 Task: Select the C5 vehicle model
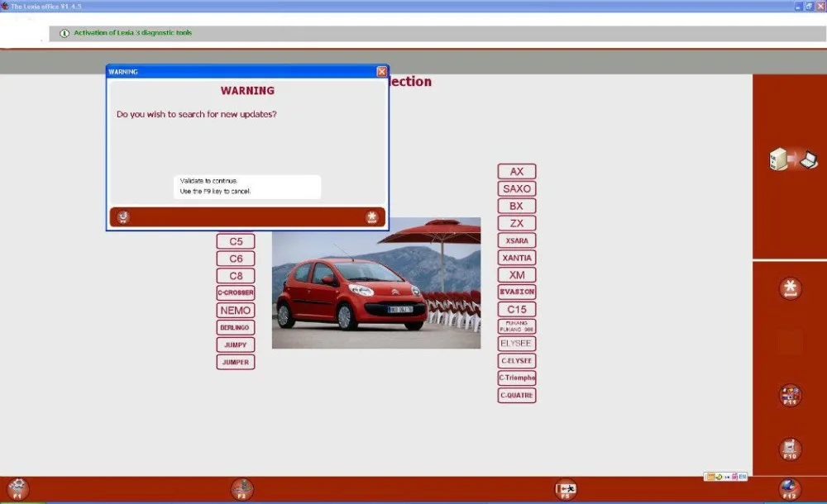tap(235, 240)
